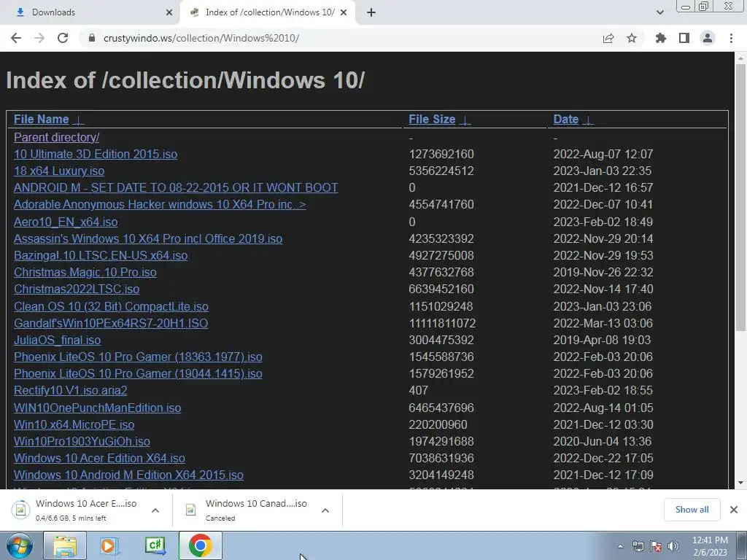
Task: Click the ANDROID M SET DATE link
Action: click(176, 187)
